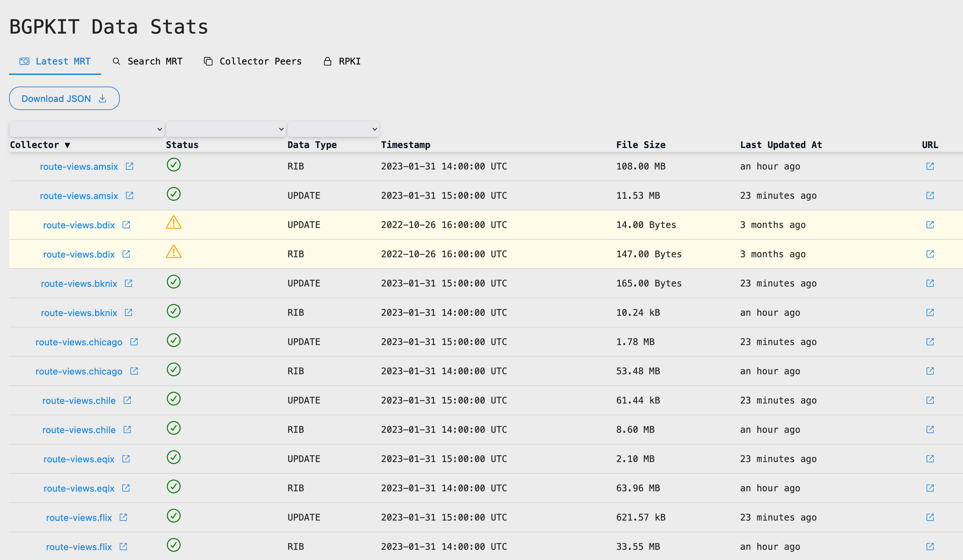Click warning status icon in bdix UPDATE row
Screen dimensions: 963x560
(174, 223)
